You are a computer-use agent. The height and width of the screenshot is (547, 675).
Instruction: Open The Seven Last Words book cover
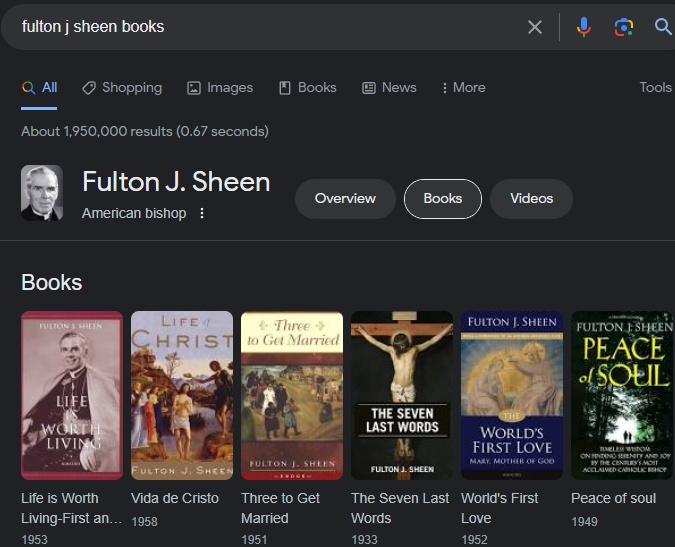[402, 395]
